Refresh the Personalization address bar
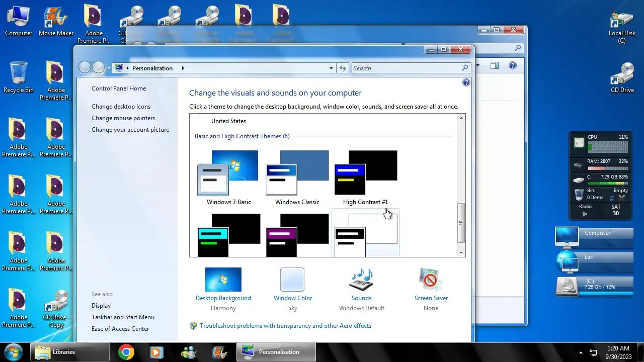This screenshot has width=644, height=362. (x=343, y=68)
